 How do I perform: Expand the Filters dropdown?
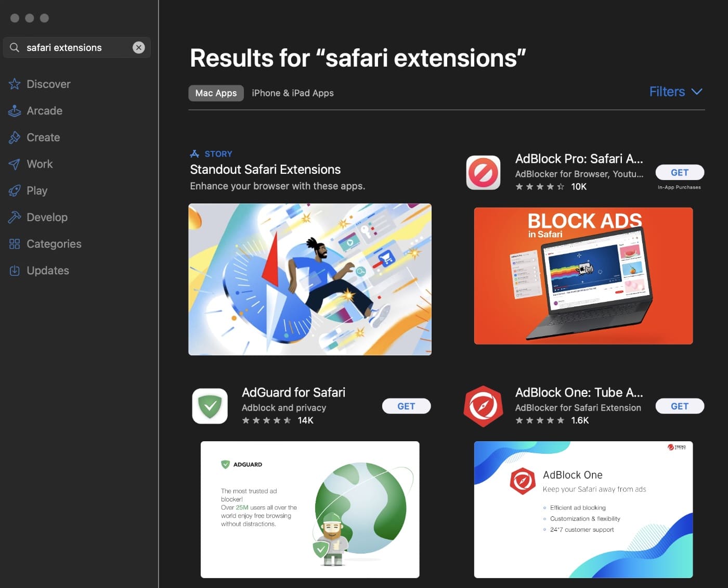(x=675, y=92)
